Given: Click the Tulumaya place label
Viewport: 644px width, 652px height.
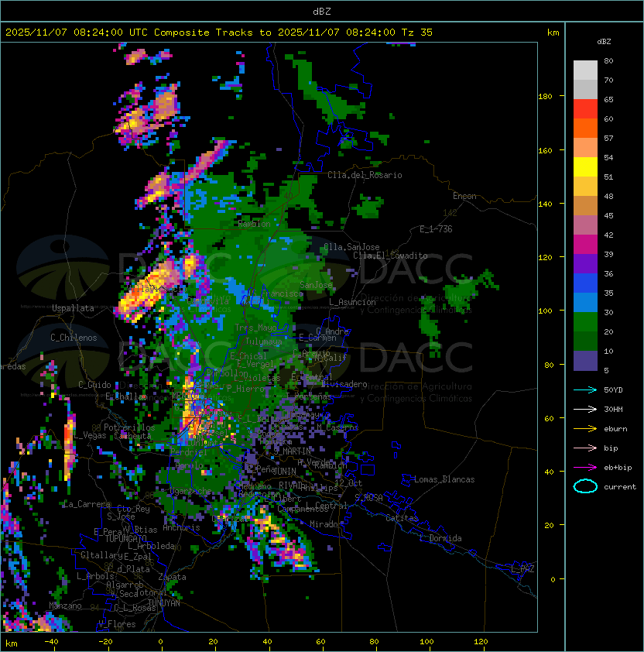Looking at the screenshot, I should 264,341.
